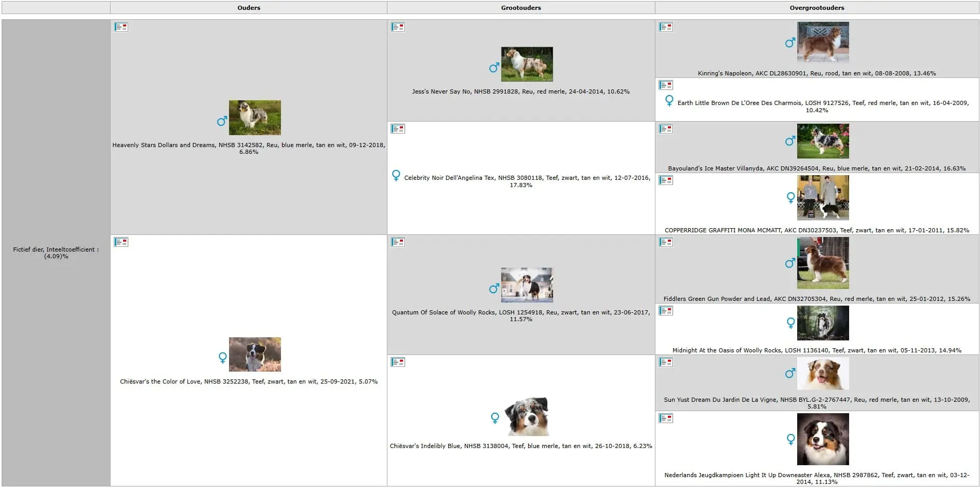Image resolution: width=980 pixels, height=487 pixels.
Task: Click info card icon for Chiësvar's the Color of Love
Action: tap(121, 242)
